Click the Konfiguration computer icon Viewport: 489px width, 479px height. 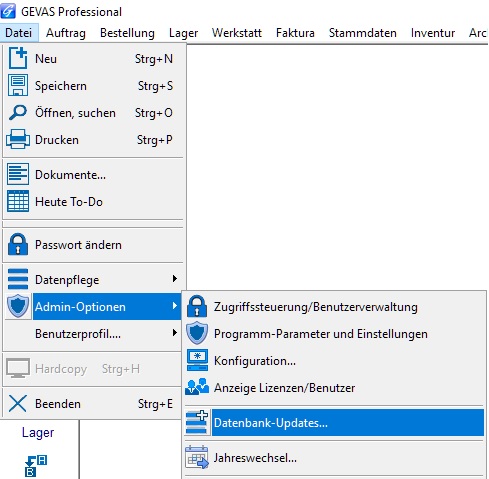pos(197,360)
